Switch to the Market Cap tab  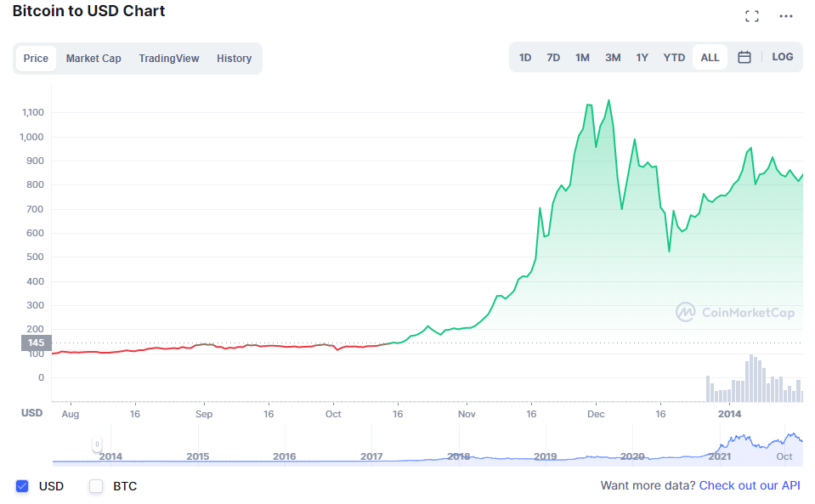pos(93,58)
